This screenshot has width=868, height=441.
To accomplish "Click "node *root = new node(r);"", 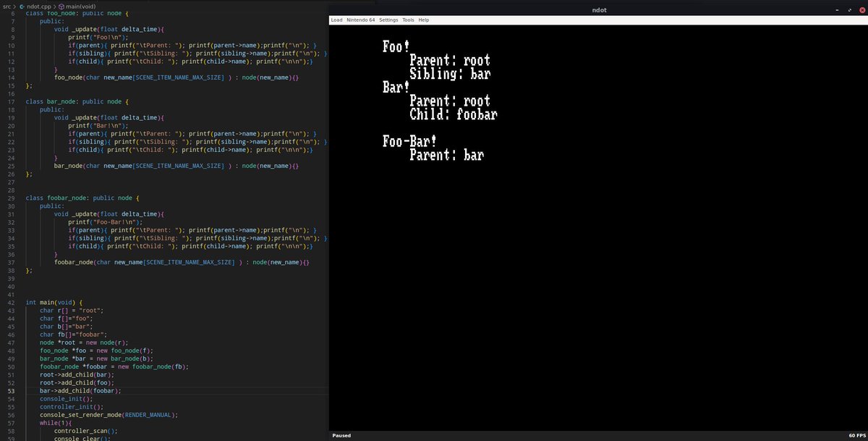I will [85, 343].
